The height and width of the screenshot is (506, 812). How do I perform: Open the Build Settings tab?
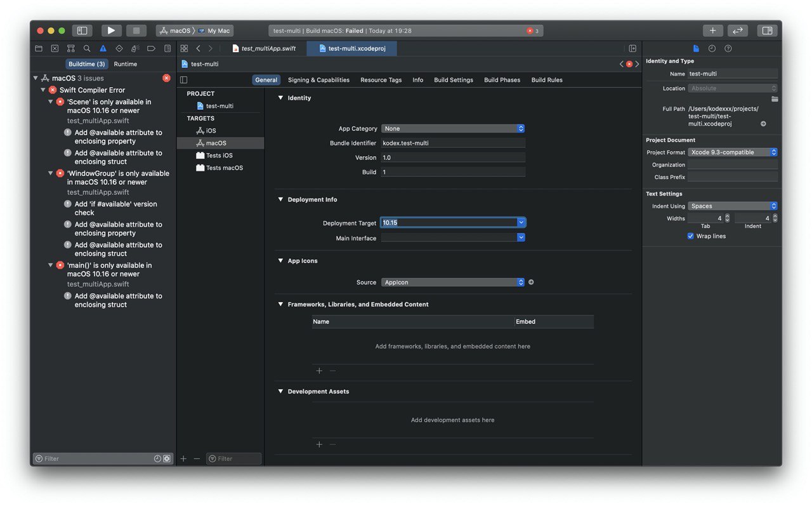[x=454, y=80]
